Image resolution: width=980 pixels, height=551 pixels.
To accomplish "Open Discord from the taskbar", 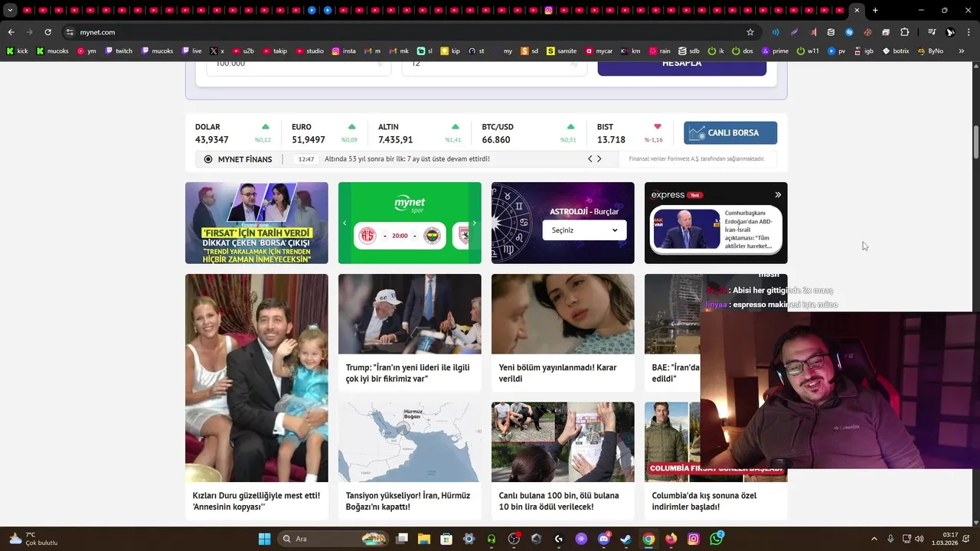I will (x=604, y=539).
